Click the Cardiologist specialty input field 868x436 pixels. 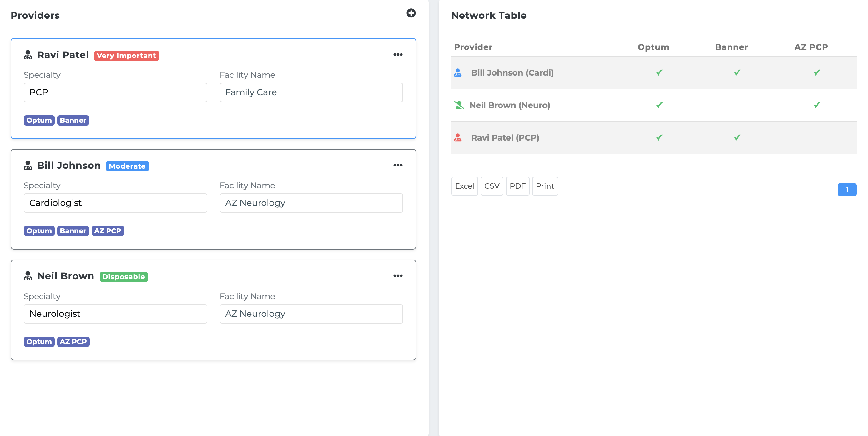point(115,203)
